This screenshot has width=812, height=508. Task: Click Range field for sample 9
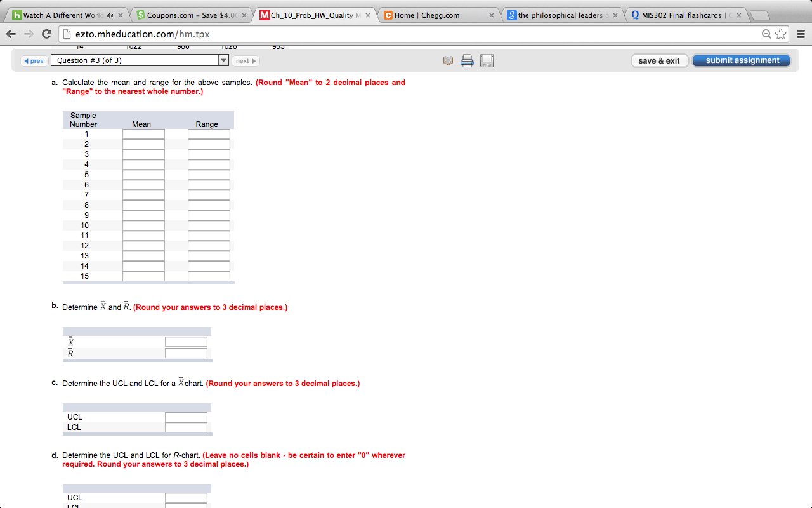(x=209, y=215)
